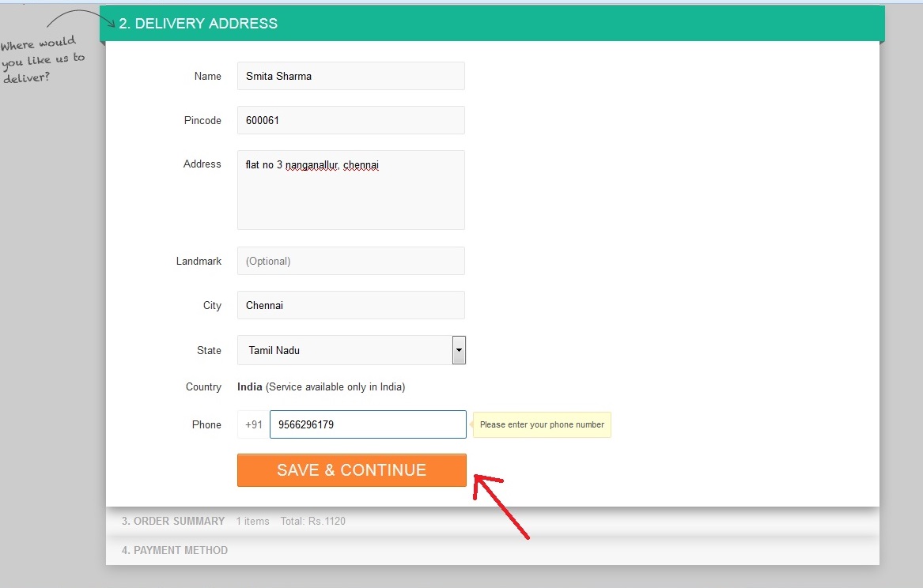Click the handwritten delivery note annotation
Viewport: 923px width, 588px height.
click(x=42, y=57)
